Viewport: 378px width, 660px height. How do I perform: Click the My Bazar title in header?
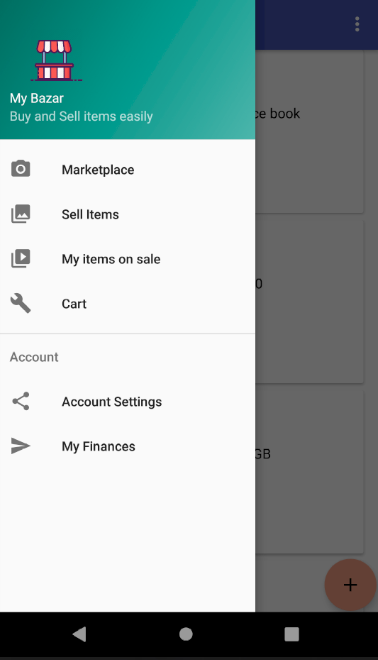click(x=37, y=98)
